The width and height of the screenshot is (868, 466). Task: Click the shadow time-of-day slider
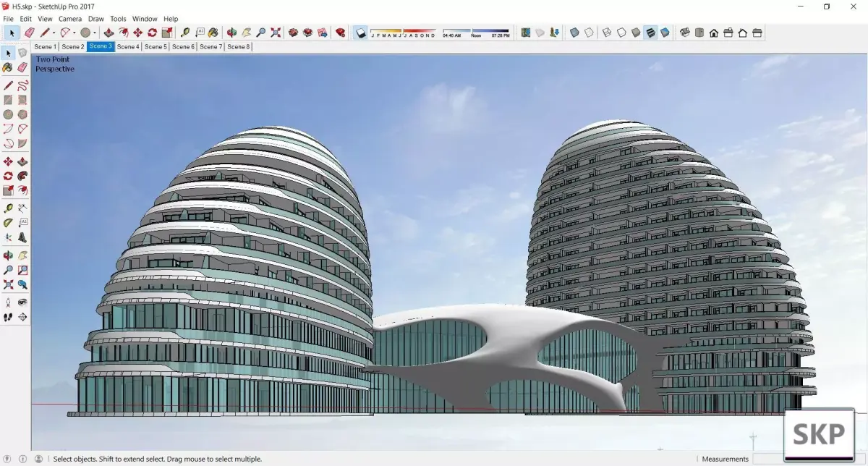476,33
